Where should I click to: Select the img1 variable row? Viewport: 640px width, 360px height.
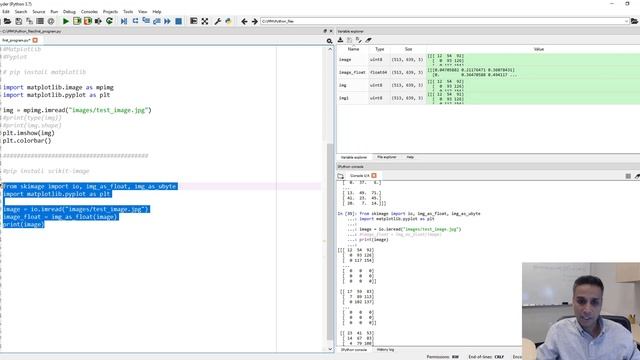click(489, 98)
